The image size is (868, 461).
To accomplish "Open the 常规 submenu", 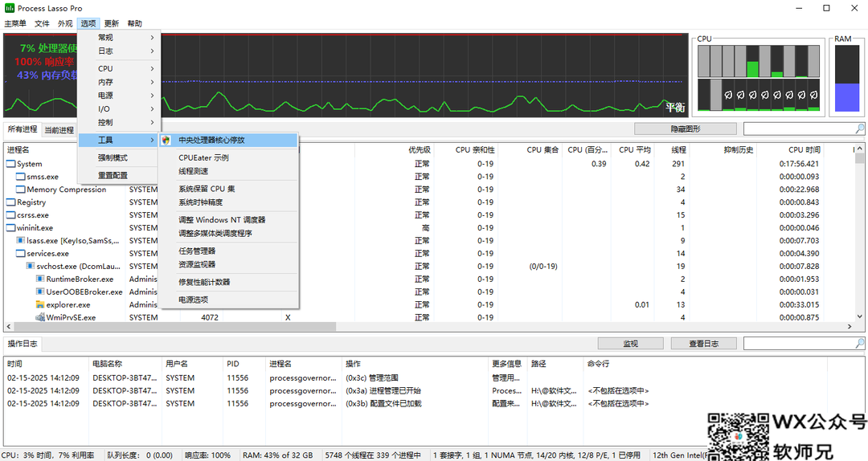I will click(x=120, y=37).
